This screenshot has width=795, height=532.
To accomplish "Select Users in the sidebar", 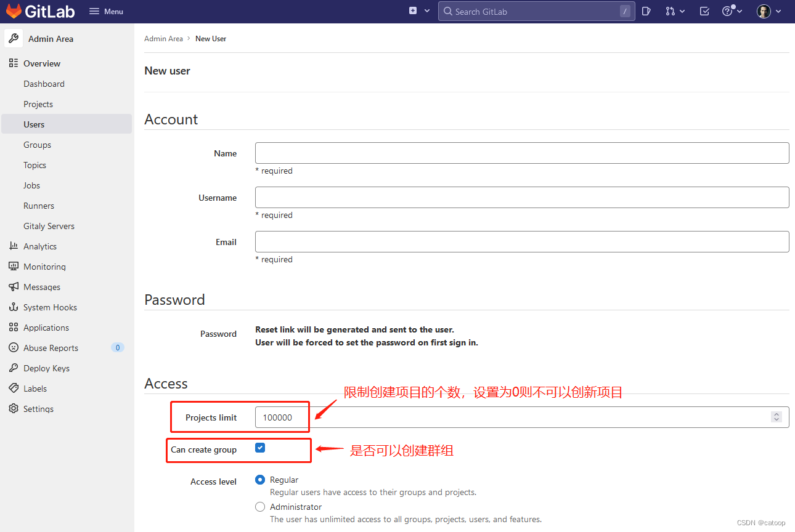I will [x=67, y=124].
